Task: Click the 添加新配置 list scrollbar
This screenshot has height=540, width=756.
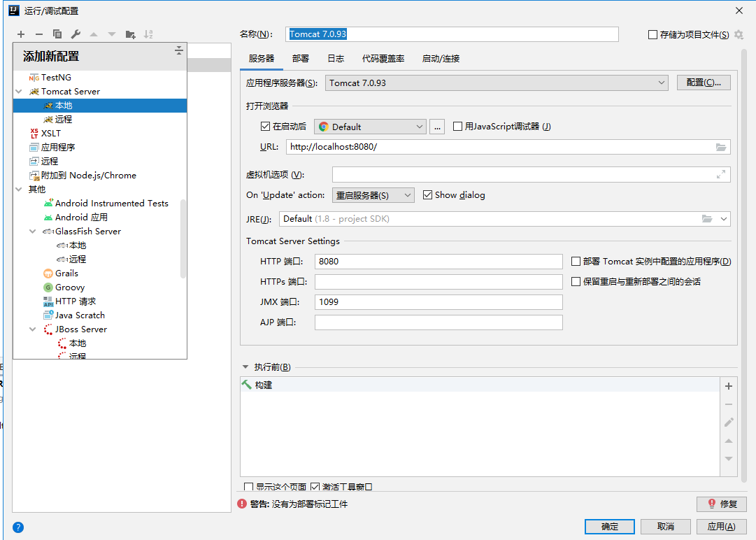Action: pos(183,239)
